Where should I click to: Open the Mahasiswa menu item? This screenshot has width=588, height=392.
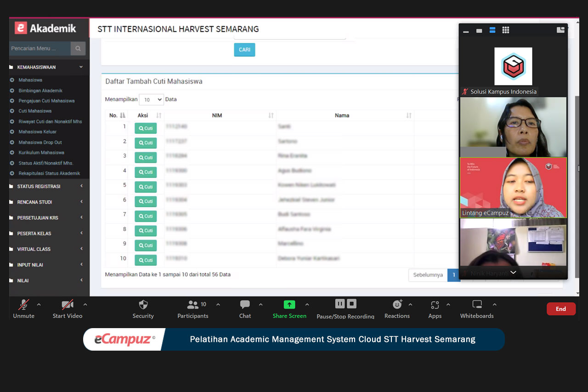[30, 80]
